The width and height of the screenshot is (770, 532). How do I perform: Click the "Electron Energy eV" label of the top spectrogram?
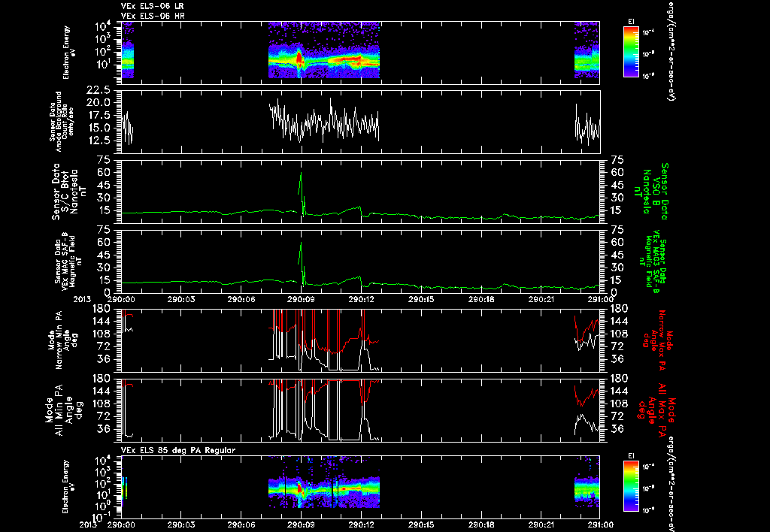(68, 52)
